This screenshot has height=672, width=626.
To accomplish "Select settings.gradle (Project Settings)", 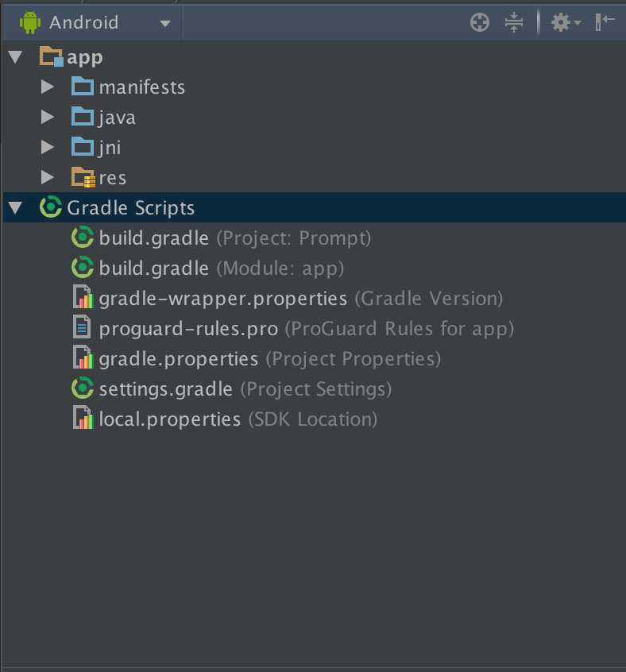I will pos(245,389).
